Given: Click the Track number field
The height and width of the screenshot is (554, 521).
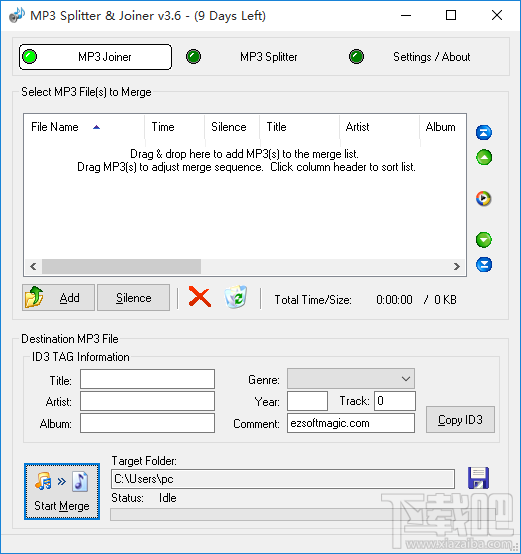Looking at the screenshot, I should (395, 401).
